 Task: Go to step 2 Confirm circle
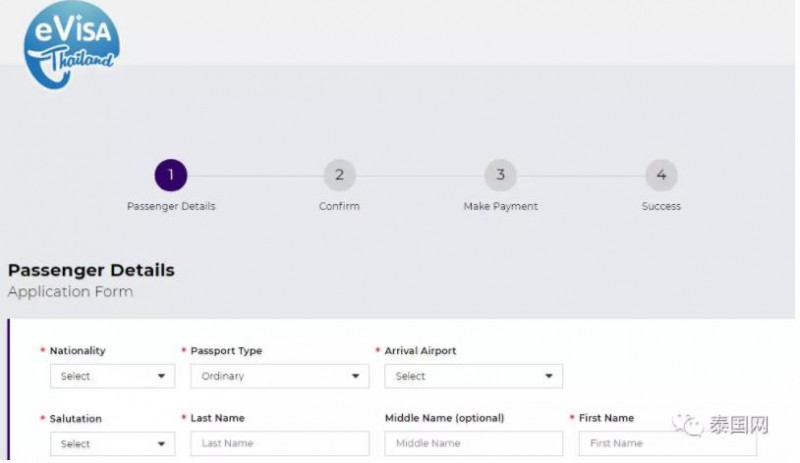[x=339, y=175]
